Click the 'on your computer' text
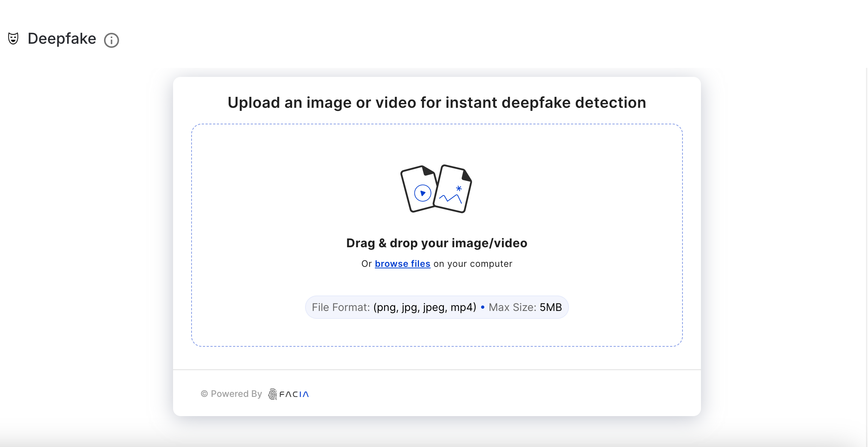This screenshot has width=868, height=447. 473,264
